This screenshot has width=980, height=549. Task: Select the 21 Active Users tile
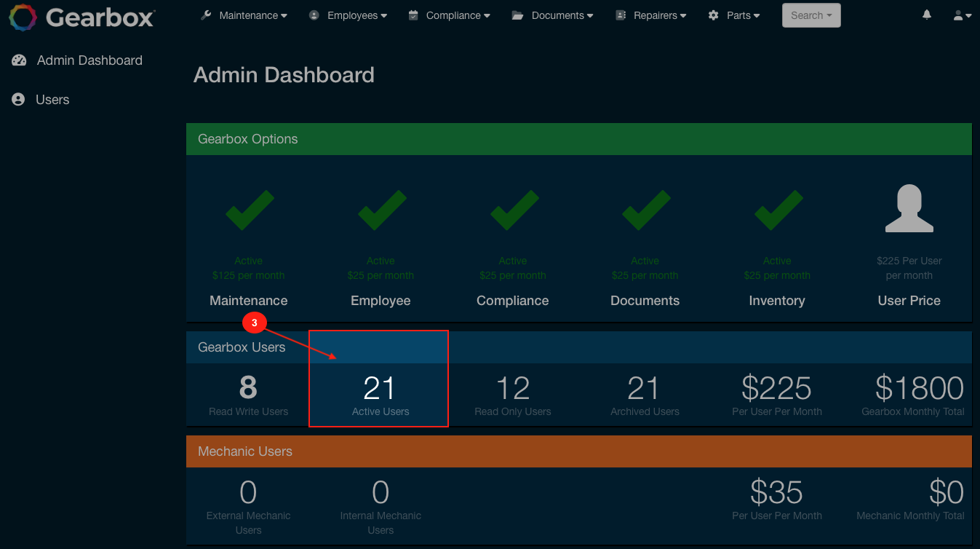coord(379,395)
